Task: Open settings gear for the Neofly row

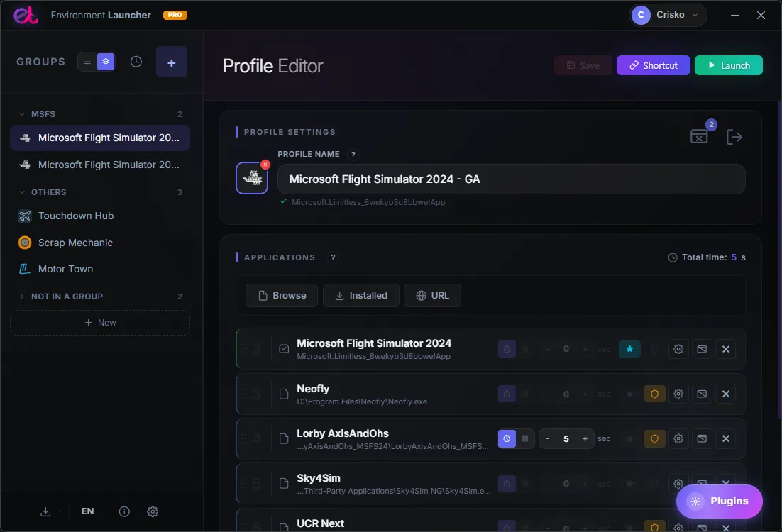Action: 678,394
